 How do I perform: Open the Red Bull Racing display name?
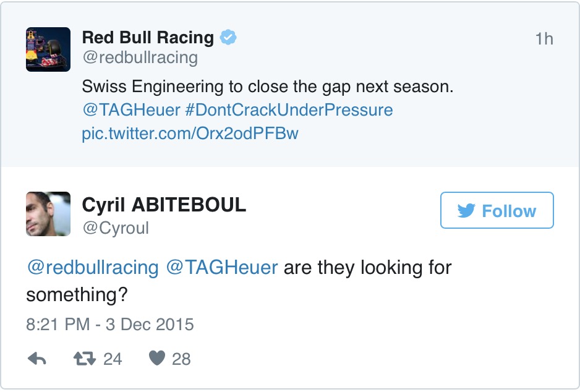pyautogui.click(x=148, y=38)
